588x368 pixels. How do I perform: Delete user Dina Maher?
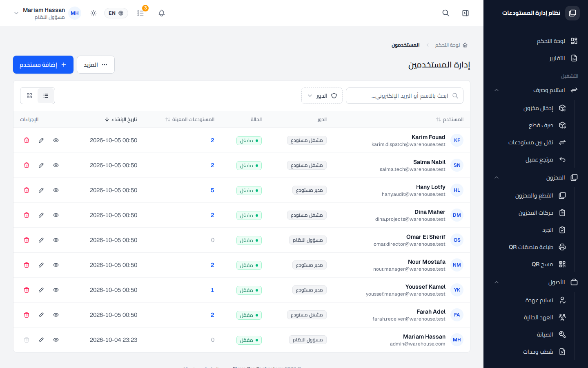tap(27, 215)
